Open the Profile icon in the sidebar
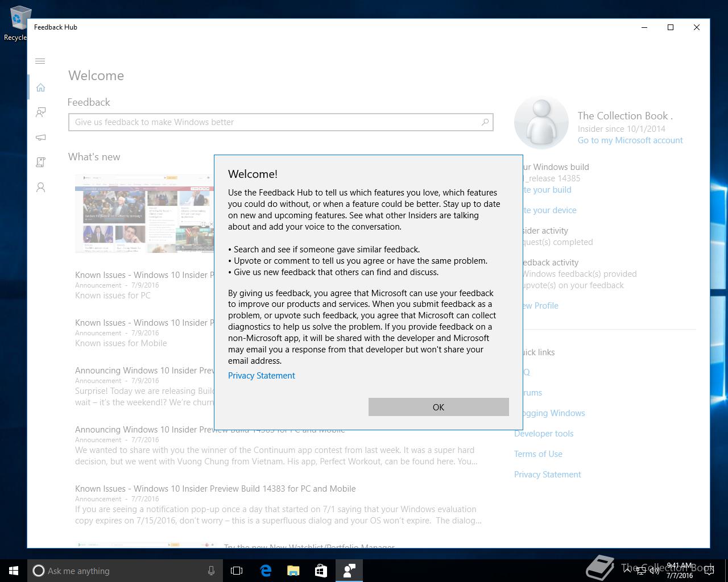This screenshot has width=728, height=582. click(40, 188)
